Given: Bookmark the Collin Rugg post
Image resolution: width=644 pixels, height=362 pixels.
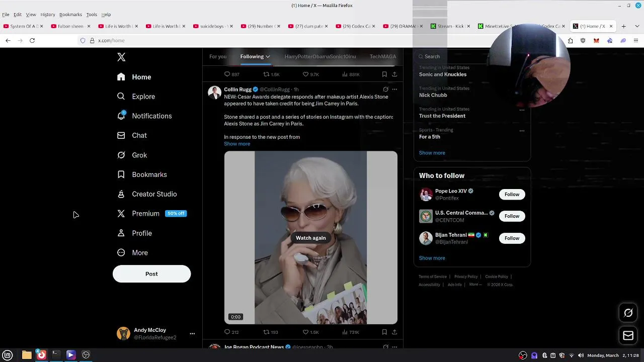Looking at the screenshot, I should (384, 332).
